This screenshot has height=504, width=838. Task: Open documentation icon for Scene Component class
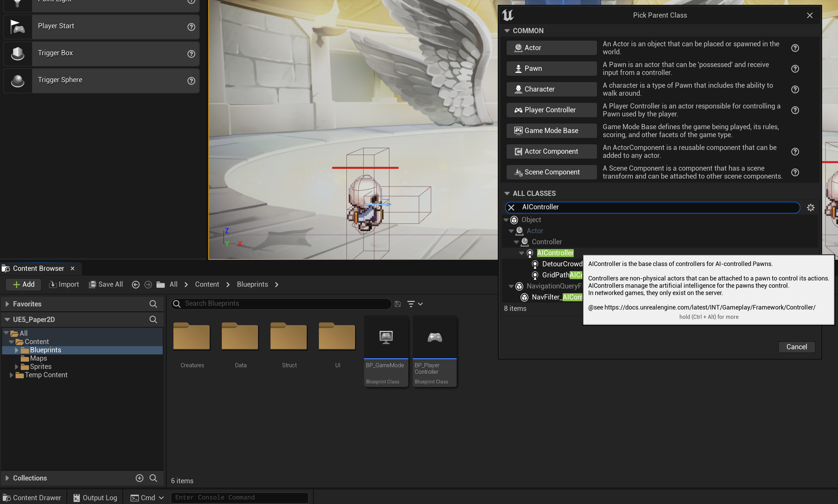click(x=795, y=172)
